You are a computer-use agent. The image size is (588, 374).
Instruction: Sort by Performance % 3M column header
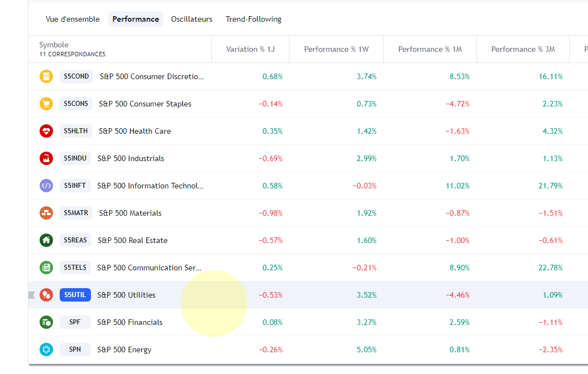pyautogui.click(x=523, y=49)
